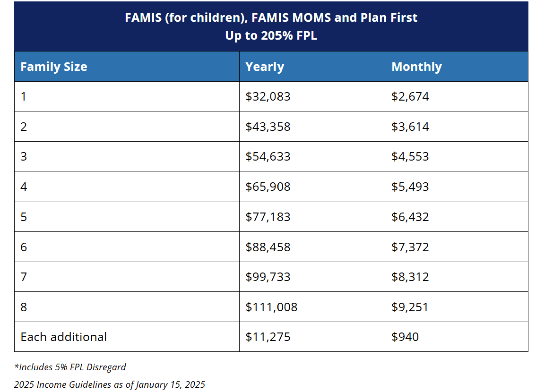Select family size 4 row label

[x=24, y=187]
